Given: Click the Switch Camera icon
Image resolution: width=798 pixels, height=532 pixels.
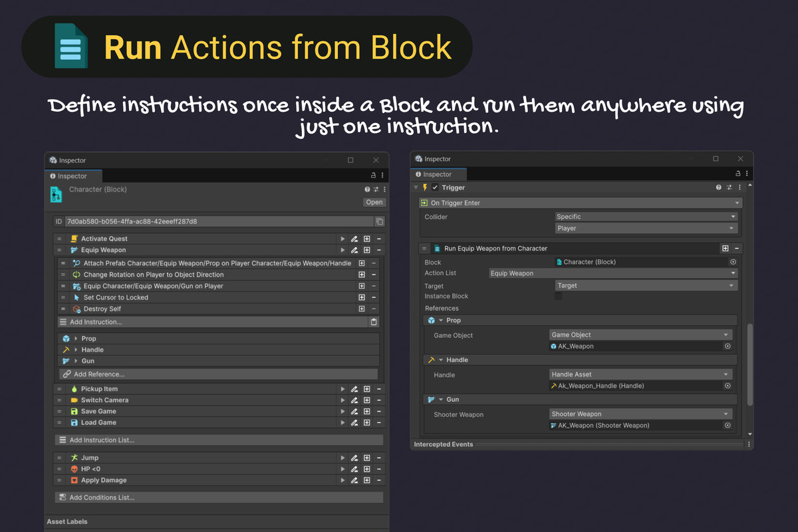Looking at the screenshot, I should click(x=74, y=400).
